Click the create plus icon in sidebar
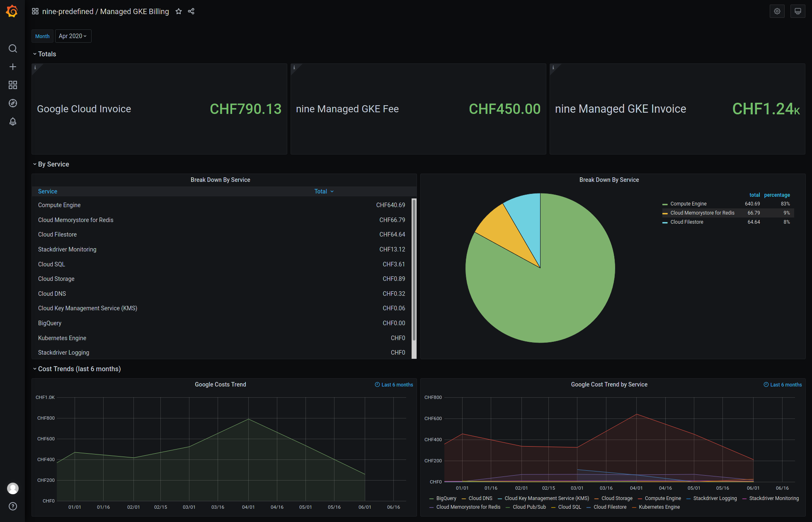The height and width of the screenshot is (522, 812). (x=13, y=67)
